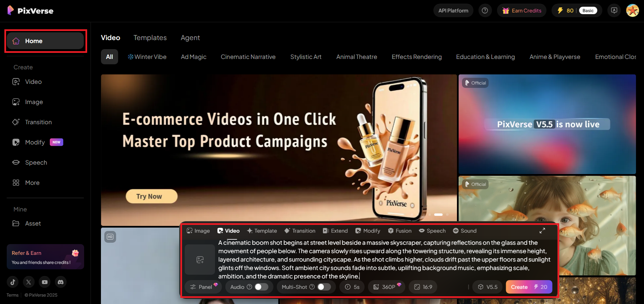Viewport: 644px width, 304px height.
Task: Open the help question mark icon
Action: pyautogui.click(x=485, y=10)
